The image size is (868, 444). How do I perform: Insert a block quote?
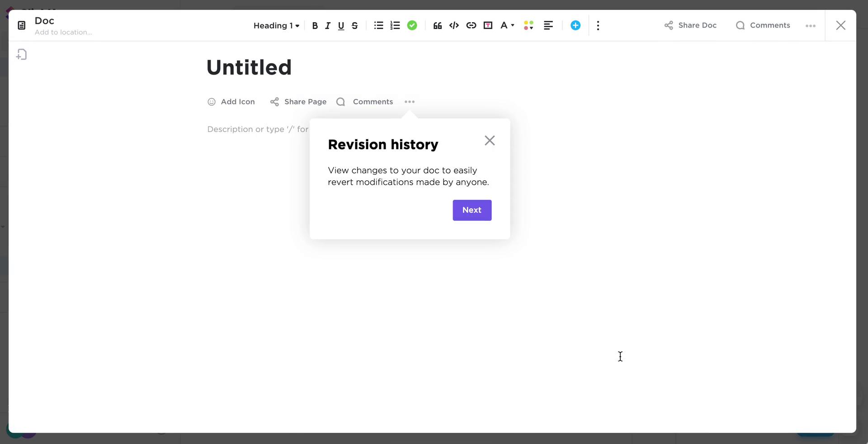[437, 26]
